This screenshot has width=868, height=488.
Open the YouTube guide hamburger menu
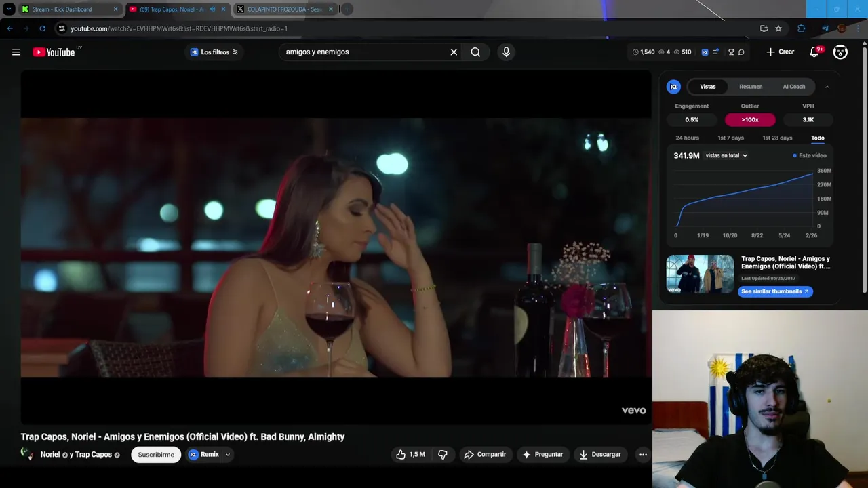click(16, 52)
